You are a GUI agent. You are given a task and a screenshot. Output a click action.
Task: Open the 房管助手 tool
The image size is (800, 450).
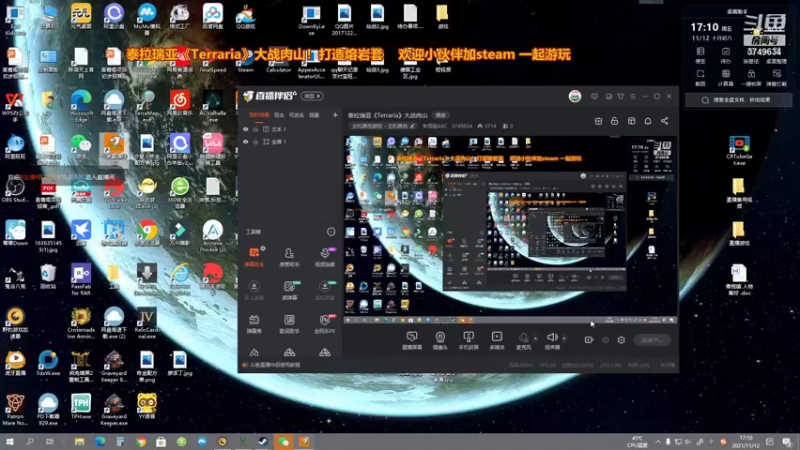(x=289, y=257)
